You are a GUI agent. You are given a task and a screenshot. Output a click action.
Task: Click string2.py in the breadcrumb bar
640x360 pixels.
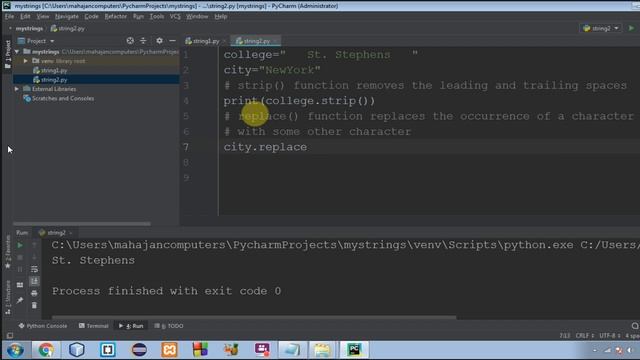[x=68, y=28]
